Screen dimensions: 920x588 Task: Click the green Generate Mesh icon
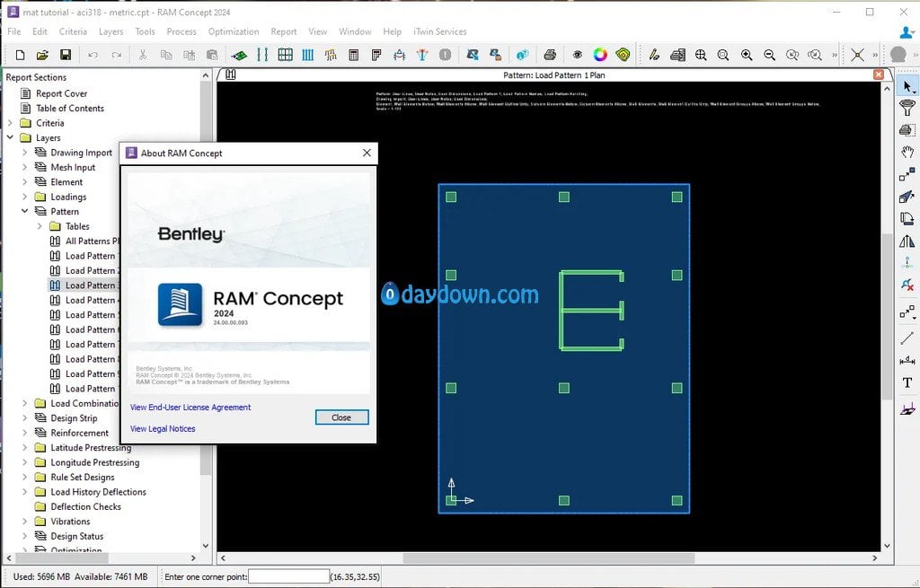pos(239,55)
